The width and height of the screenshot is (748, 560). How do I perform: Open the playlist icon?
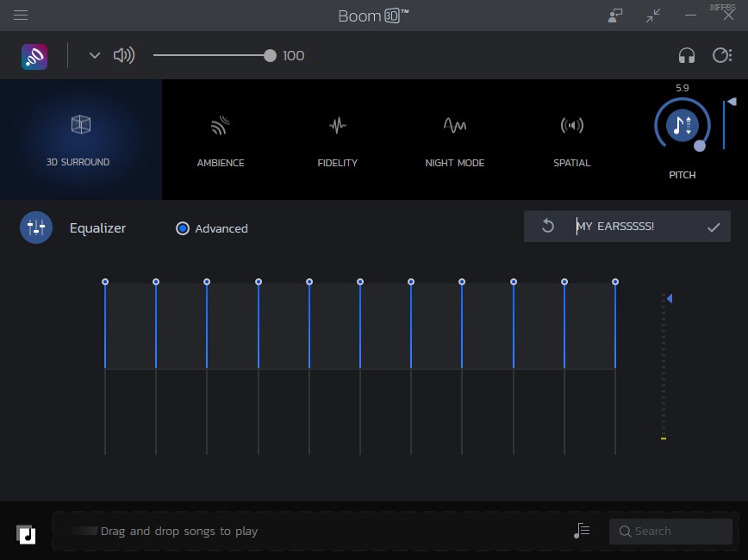[x=582, y=532]
